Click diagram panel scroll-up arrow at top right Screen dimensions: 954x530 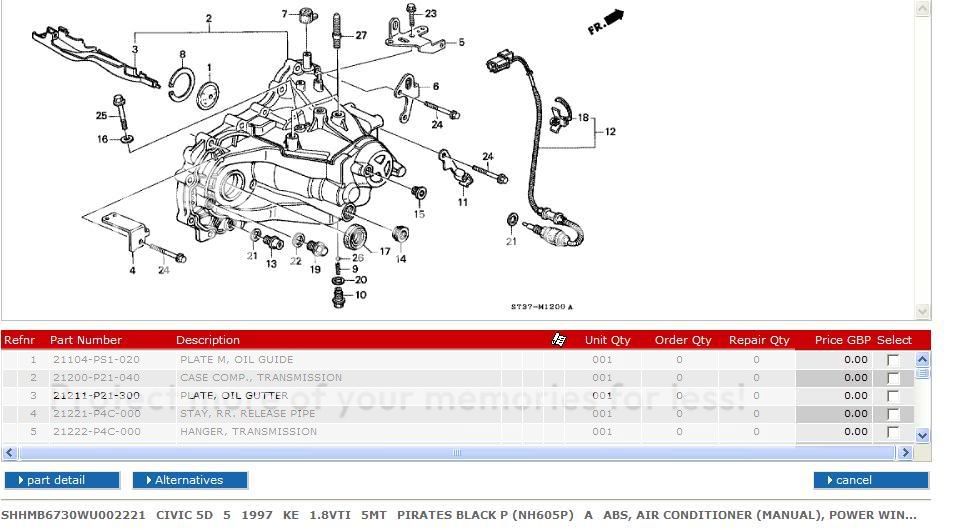click(921, 8)
